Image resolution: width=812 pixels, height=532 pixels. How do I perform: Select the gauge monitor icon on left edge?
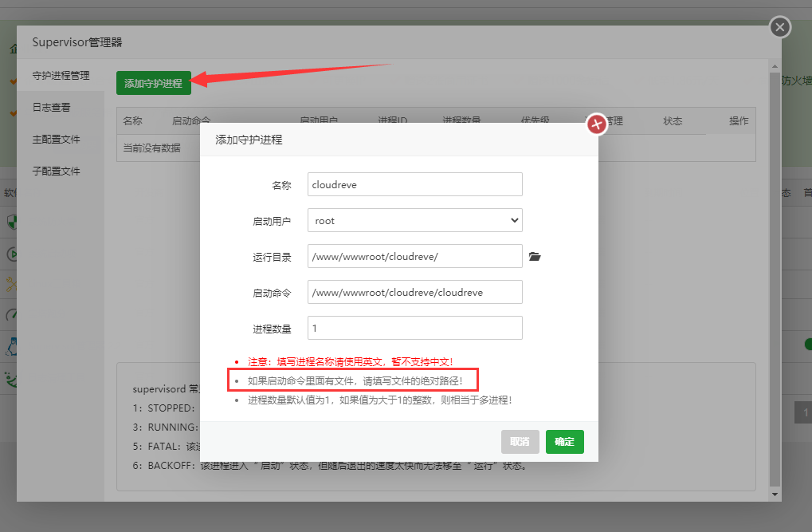point(10,314)
